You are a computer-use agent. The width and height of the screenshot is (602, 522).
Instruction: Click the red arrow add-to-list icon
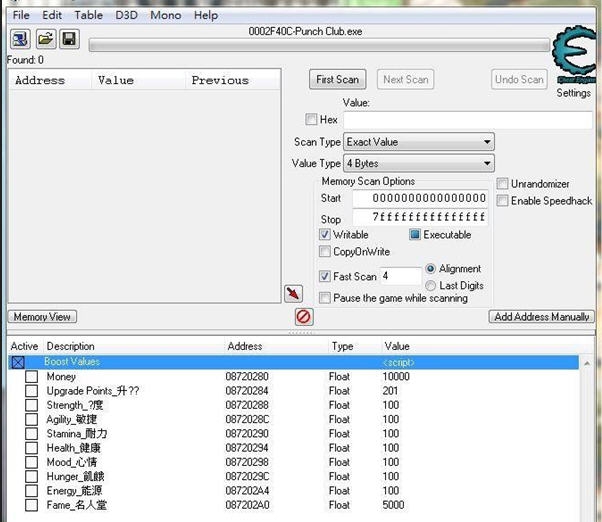pos(293,293)
